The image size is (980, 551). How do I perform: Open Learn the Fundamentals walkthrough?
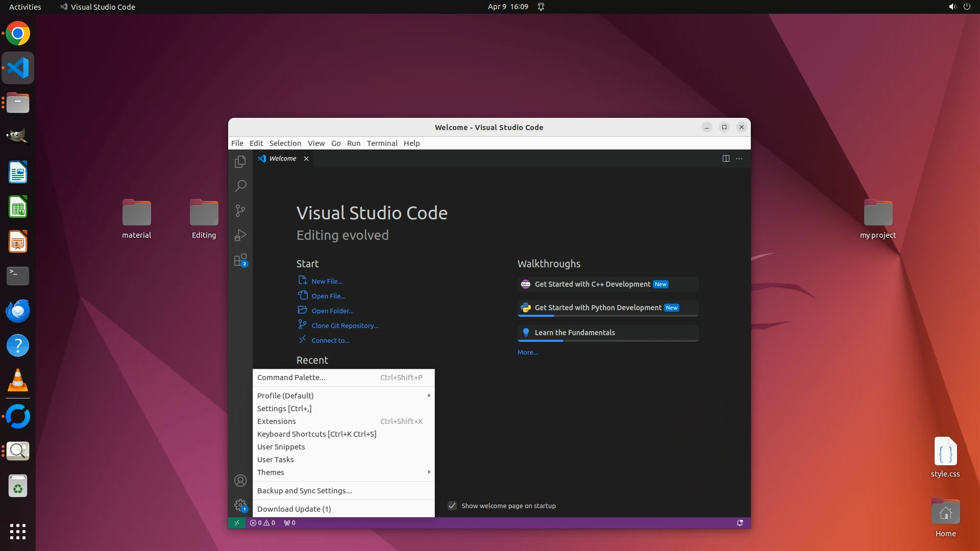pos(575,333)
